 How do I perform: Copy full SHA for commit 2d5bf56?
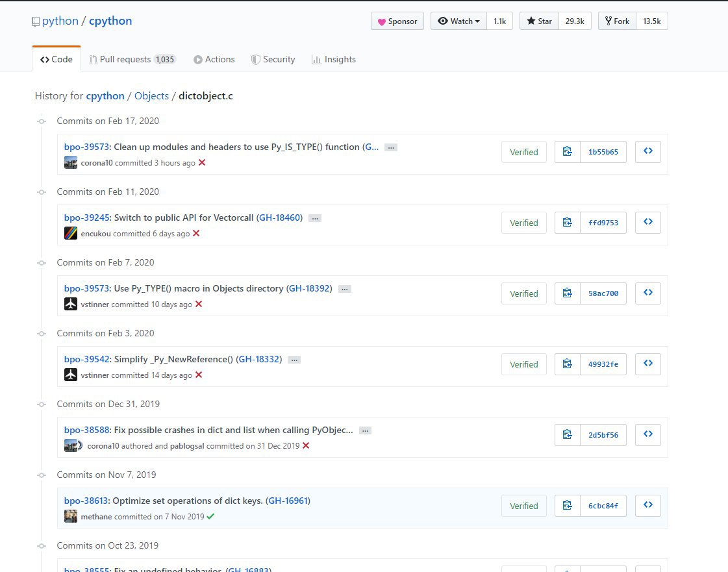coord(568,435)
